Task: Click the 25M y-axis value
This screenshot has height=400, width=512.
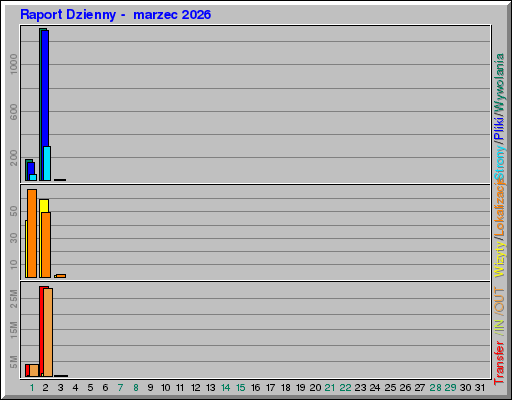Action: (13, 299)
